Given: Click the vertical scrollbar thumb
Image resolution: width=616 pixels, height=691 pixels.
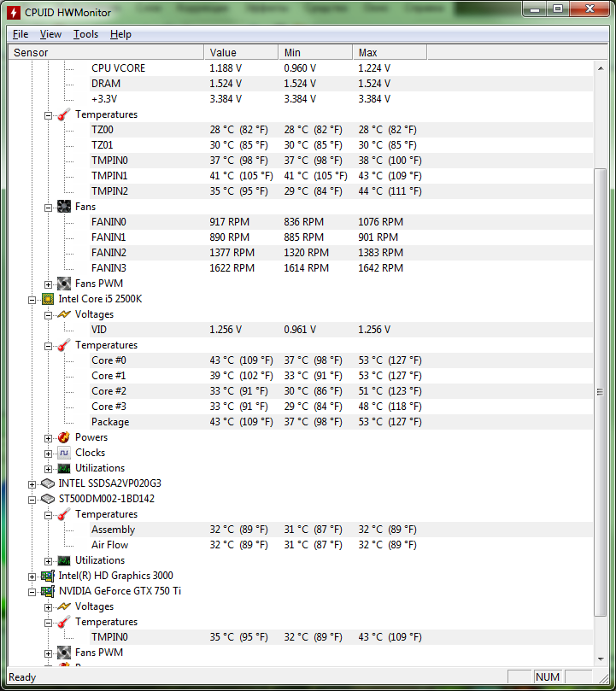Looking at the screenshot, I should [601, 392].
